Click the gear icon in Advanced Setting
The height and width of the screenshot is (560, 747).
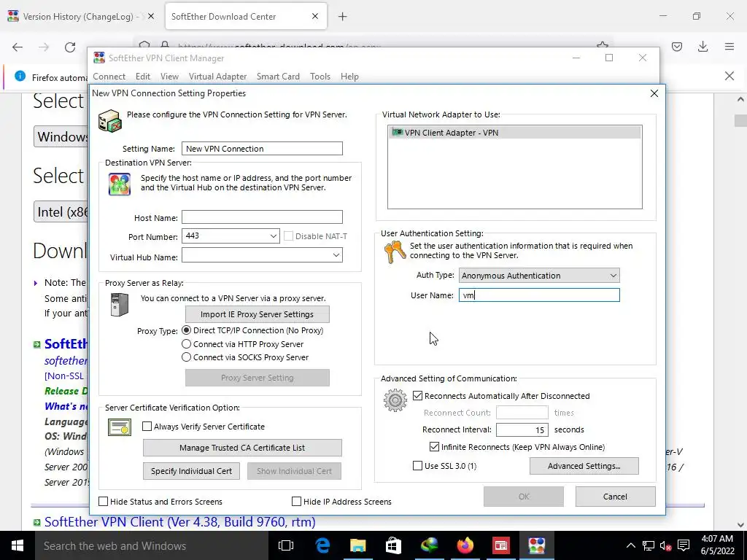[x=395, y=400]
